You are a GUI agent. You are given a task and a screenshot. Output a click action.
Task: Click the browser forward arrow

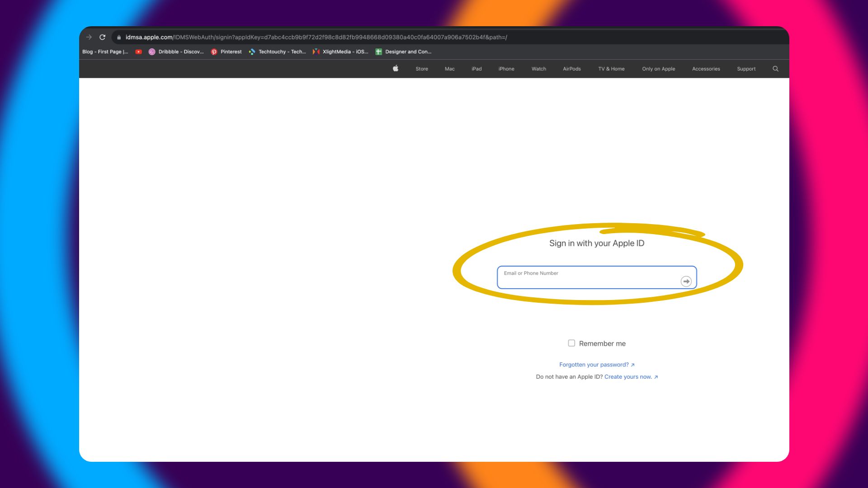pyautogui.click(x=89, y=37)
